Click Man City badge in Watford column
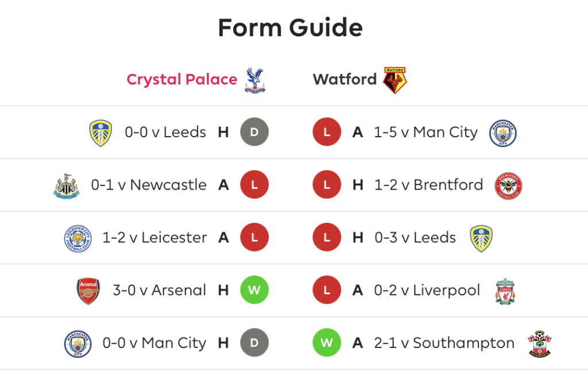This screenshot has height=371, width=588. point(502,133)
